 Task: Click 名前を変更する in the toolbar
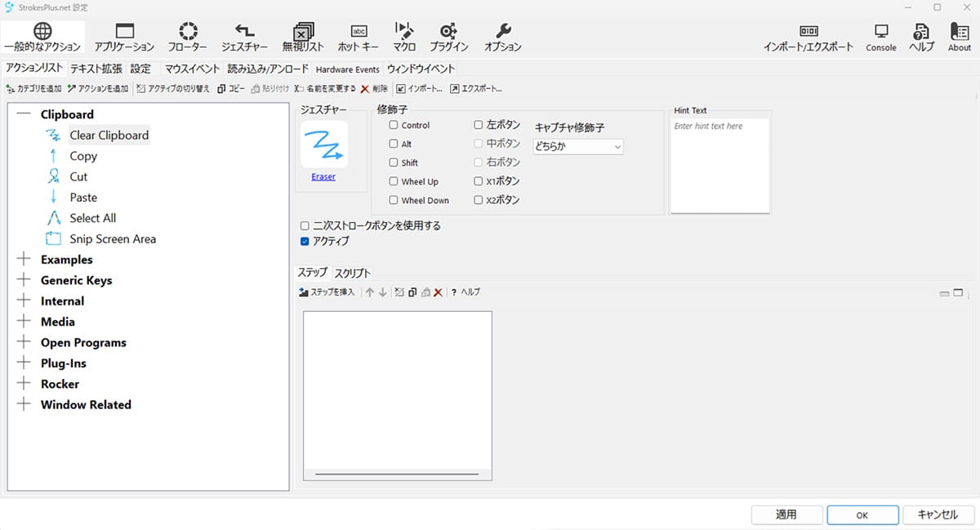(325, 88)
